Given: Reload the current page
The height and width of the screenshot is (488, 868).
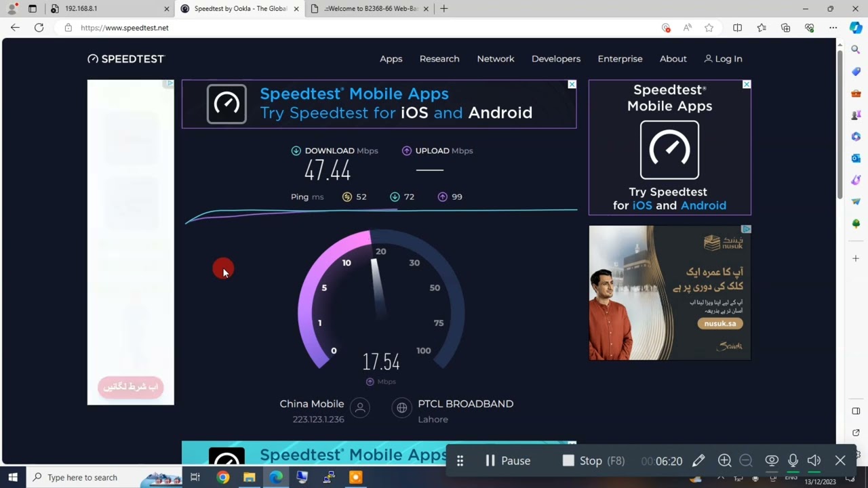Looking at the screenshot, I should click(39, 28).
